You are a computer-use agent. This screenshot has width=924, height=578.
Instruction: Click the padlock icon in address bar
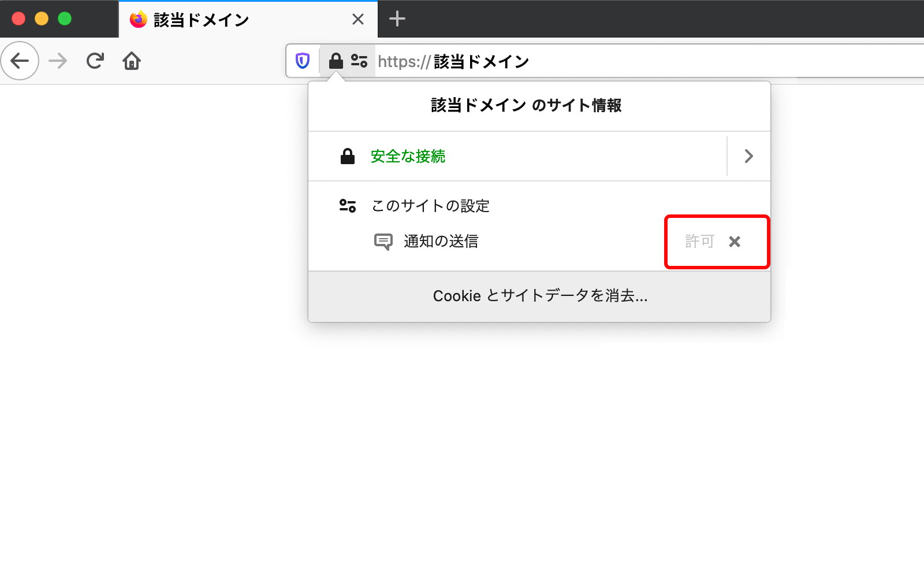click(336, 61)
